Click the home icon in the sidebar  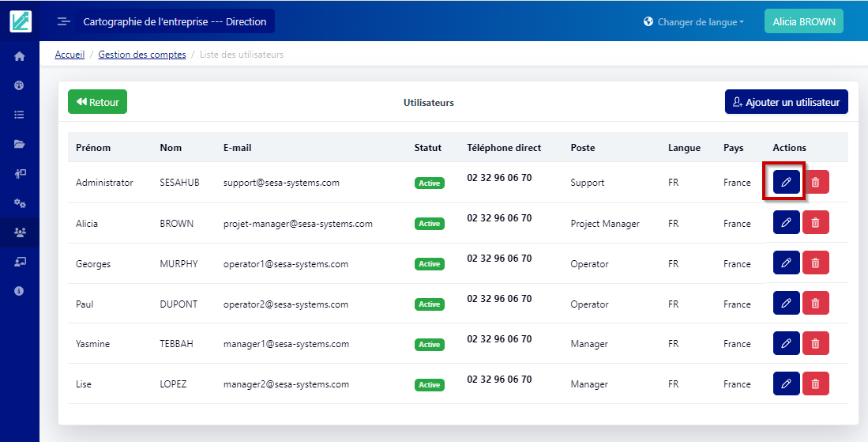pyautogui.click(x=19, y=56)
